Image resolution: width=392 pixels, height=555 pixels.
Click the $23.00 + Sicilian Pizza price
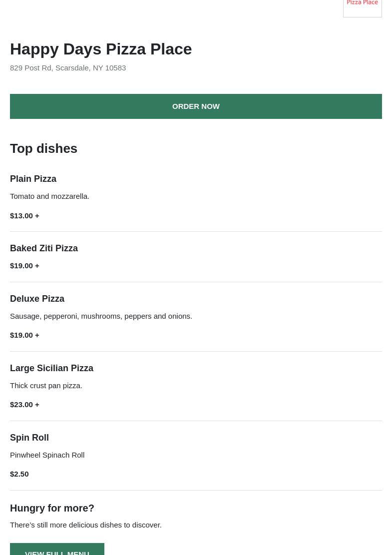24,404
